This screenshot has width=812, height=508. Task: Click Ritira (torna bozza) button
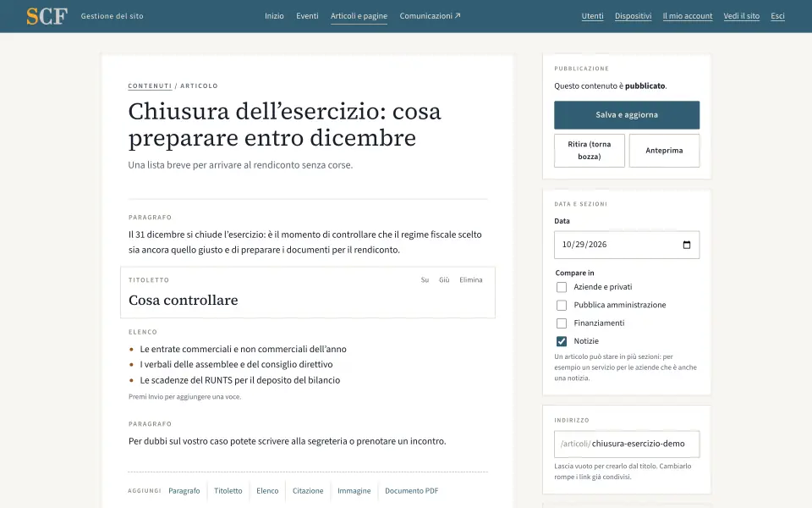coord(590,151)
